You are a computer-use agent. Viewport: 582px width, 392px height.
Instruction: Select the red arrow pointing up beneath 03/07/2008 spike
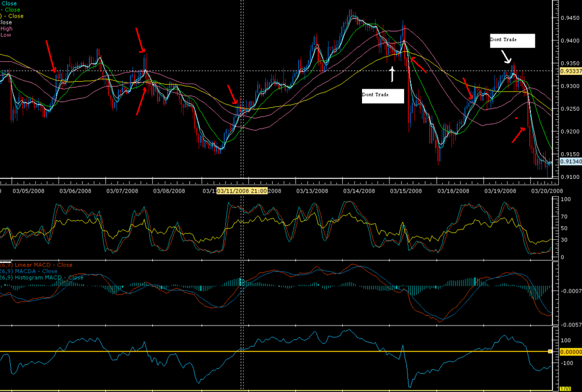click(142, 101)
